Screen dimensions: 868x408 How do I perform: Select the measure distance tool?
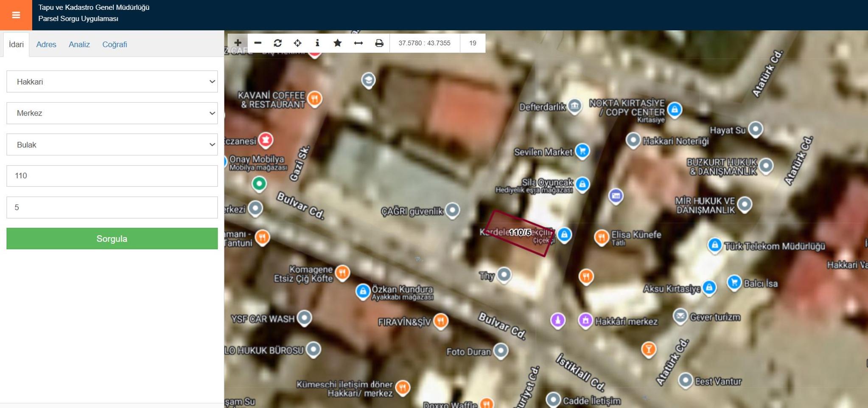pos(358,43)
